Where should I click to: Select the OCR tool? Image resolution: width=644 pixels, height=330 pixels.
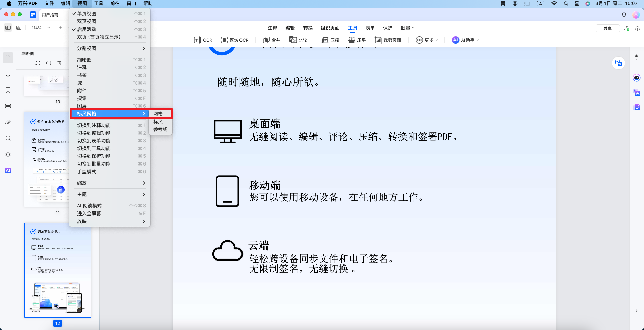202,40
